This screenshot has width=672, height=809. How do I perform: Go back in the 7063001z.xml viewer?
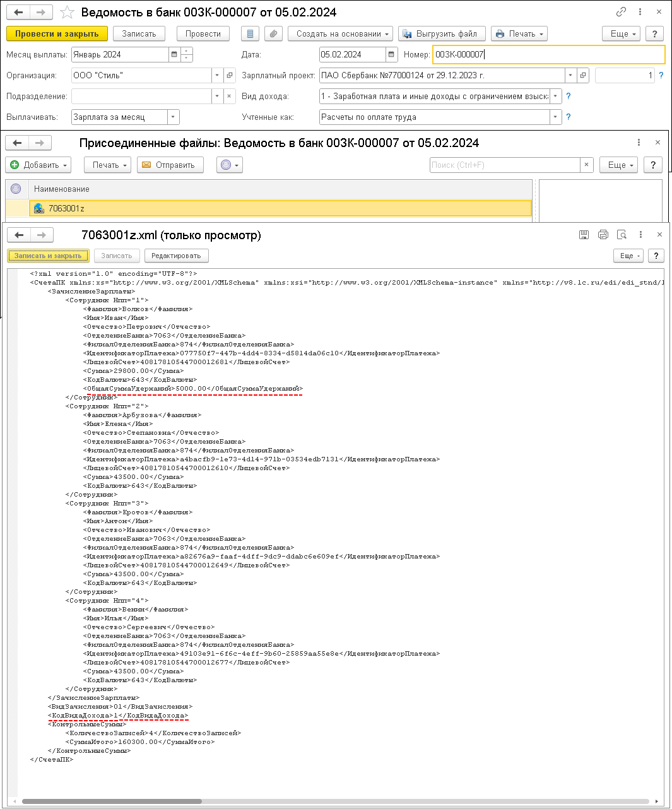pyautogui.click(x=20, y=235)
